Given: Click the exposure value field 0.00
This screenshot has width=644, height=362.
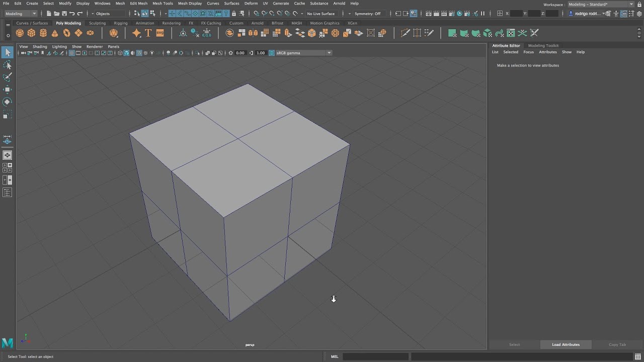Looking at the screenshot, I should coord(240,53).
